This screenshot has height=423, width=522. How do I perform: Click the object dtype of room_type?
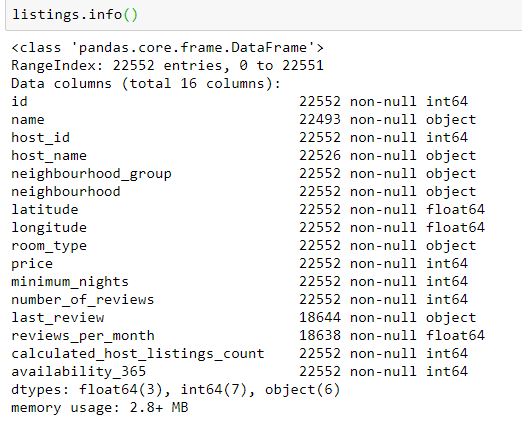pyautogui.click(x=451, y=246)
